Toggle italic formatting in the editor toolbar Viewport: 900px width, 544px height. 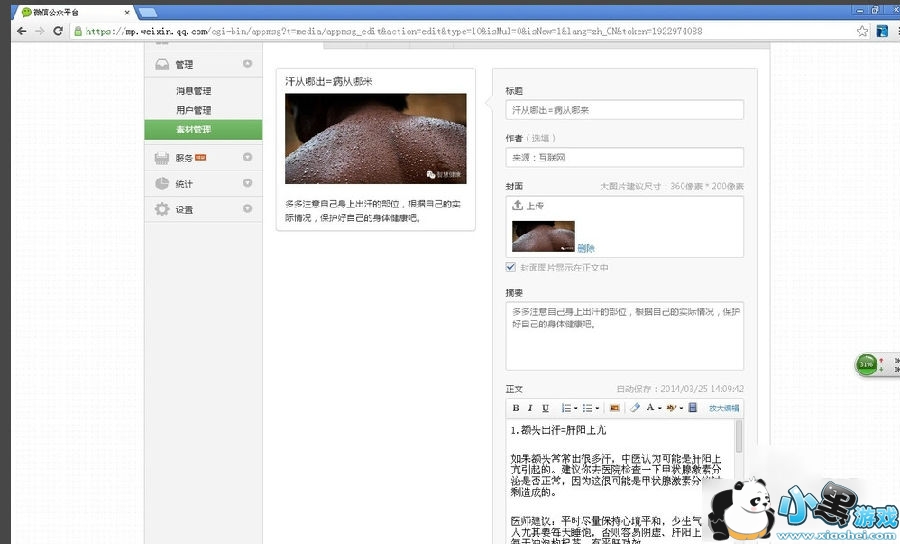(x=530, y=408)
